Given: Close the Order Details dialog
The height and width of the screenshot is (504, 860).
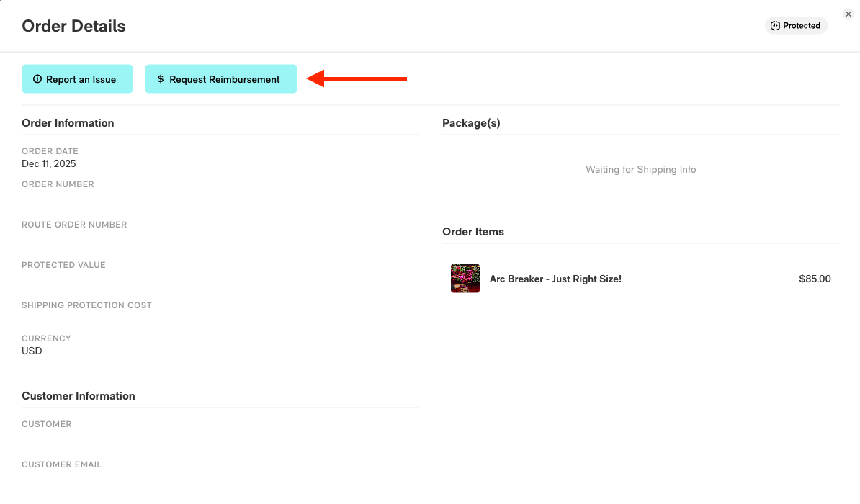Looking at the screenshot, I should click(848, 14).
